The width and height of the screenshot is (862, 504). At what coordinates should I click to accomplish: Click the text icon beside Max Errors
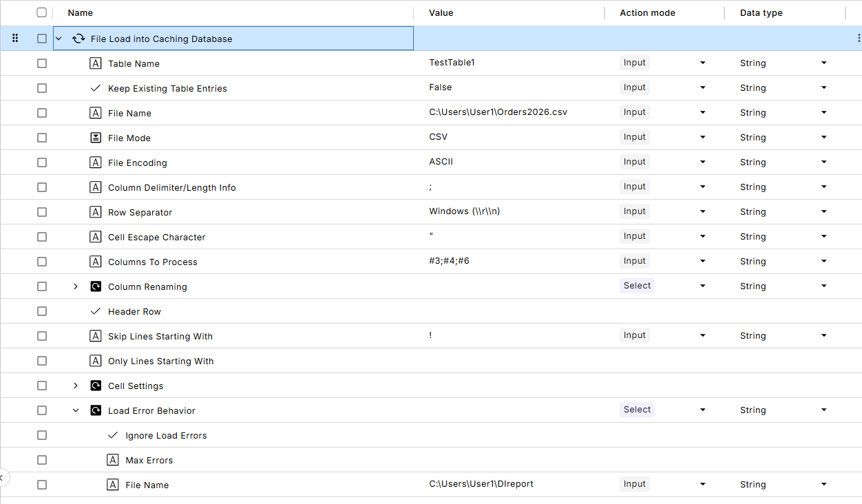click(x=113, y=460)
